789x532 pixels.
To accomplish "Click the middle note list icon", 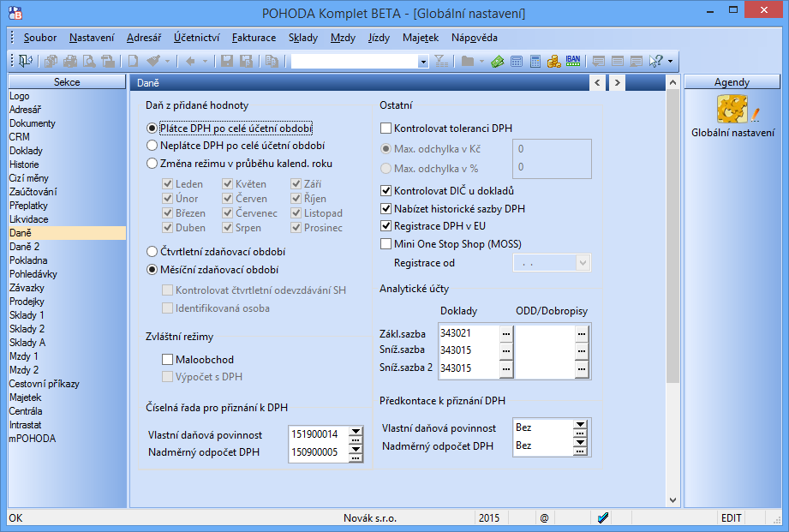I will tap(618, 62).
